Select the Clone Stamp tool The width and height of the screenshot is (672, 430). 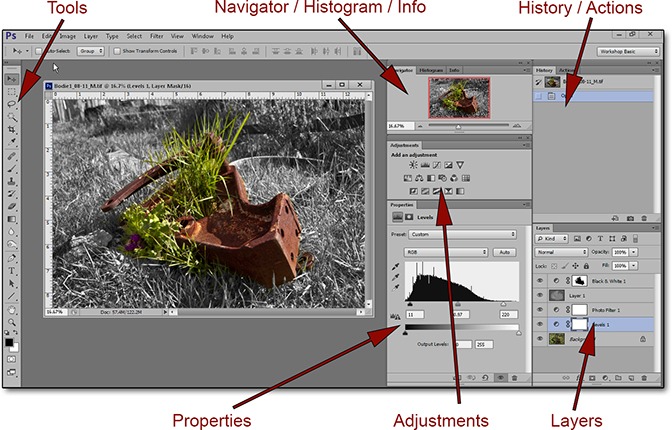tap(12, 181)
